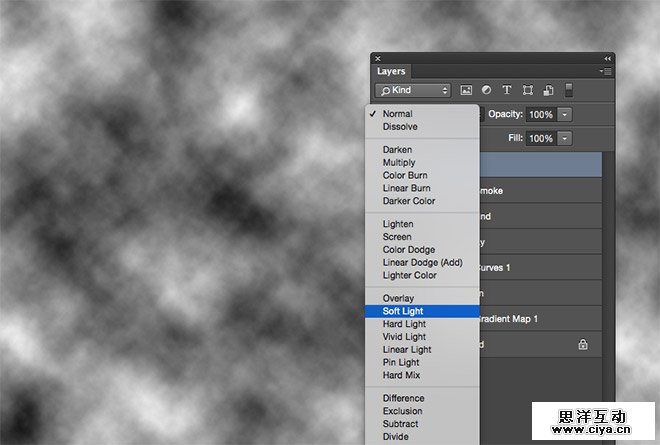The image size is (660, 445).
Task: Collapse the panel with double-arrow icon
Action: coord(607,59)
